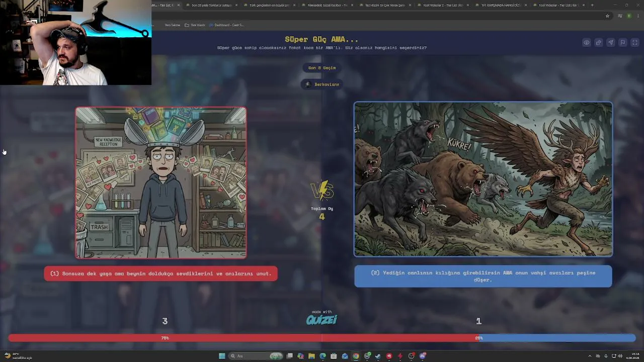Click the hoodie man image card
This screenshot has width=644, height=362.
pos(161,183)
